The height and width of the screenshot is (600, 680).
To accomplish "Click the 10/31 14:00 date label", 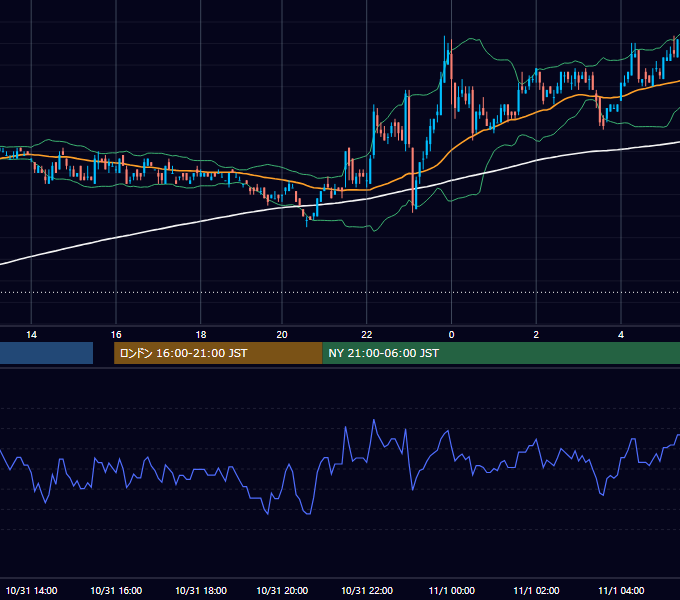I will pos(31,590).
